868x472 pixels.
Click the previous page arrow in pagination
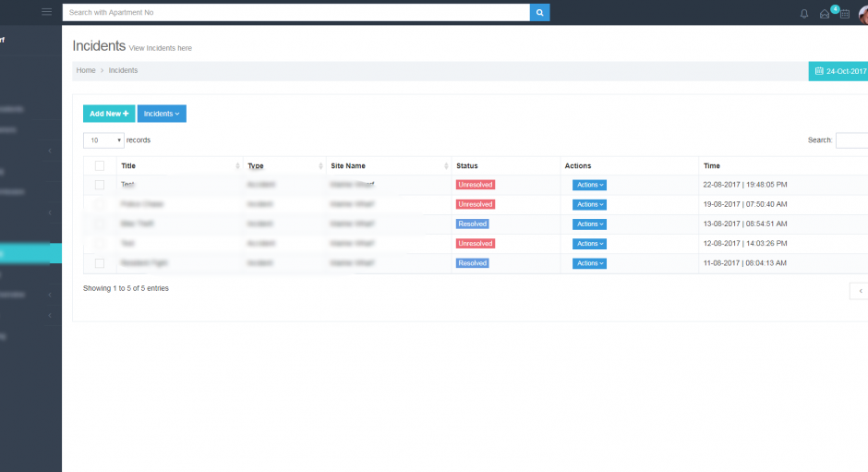[860, 291]
